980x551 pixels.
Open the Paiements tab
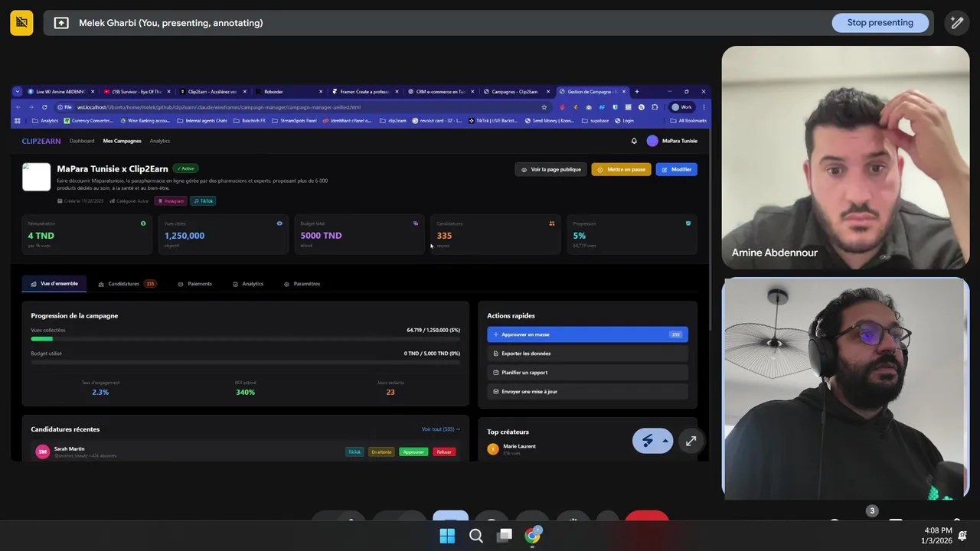[194, 284]
